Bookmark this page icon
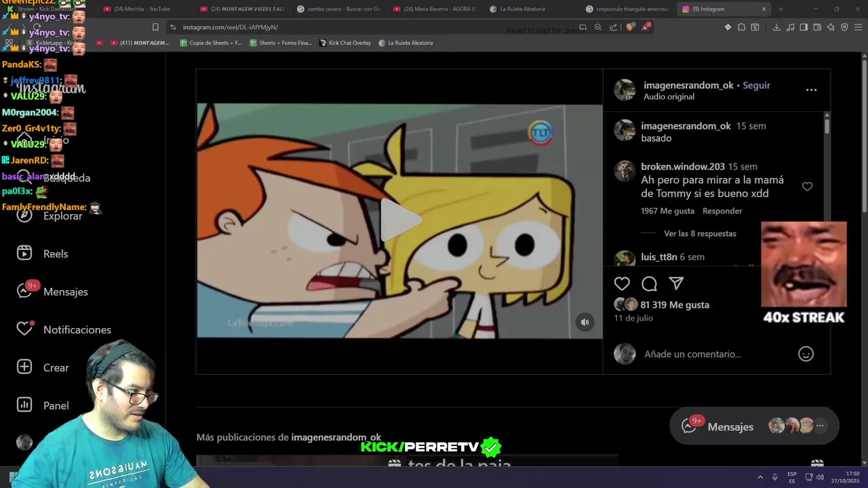 (155, 27)
